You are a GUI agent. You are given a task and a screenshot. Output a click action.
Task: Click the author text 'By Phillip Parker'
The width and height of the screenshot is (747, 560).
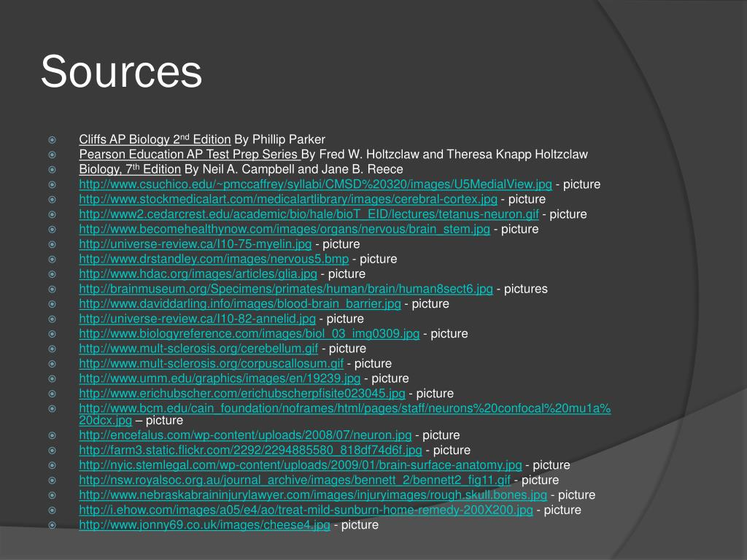pos(280,139)
